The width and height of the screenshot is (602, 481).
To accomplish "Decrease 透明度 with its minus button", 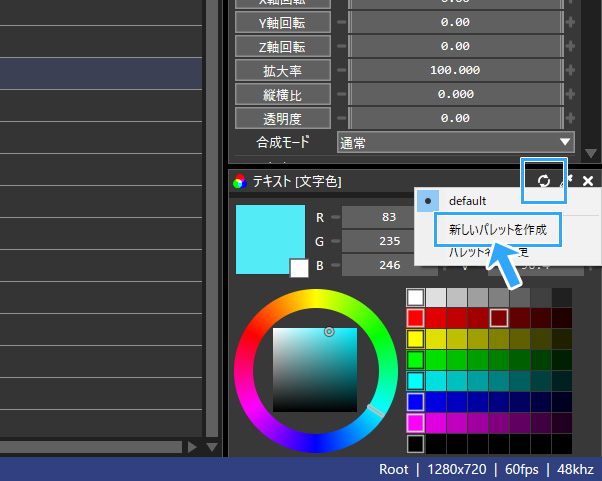I will 341,118.
